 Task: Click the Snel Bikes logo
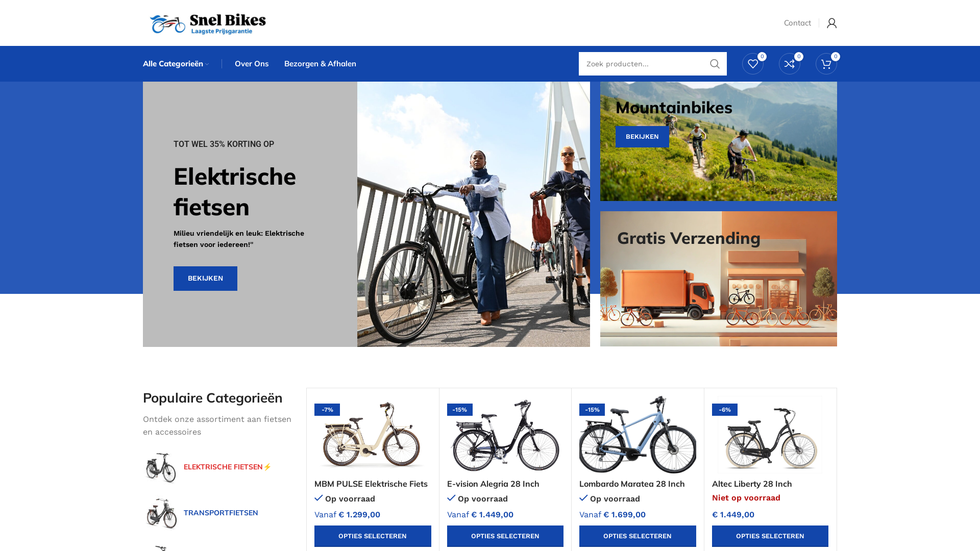(x=208, y=24)
